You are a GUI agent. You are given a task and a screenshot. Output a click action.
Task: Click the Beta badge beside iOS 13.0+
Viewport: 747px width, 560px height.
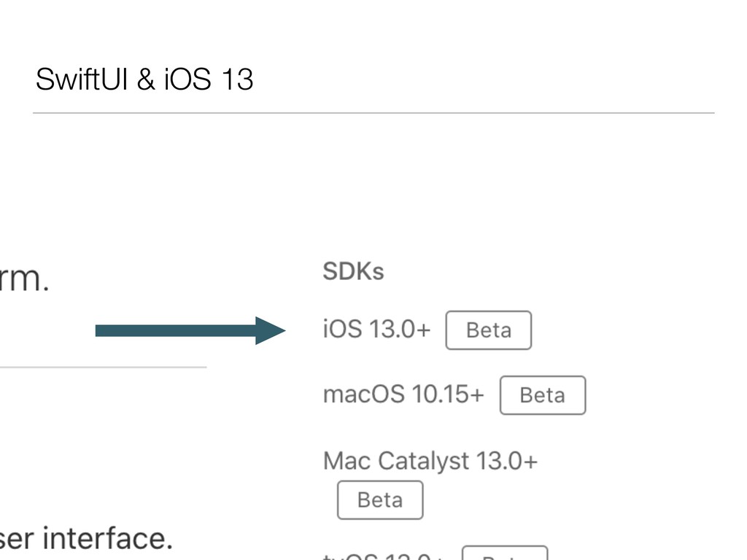[488, 330]
